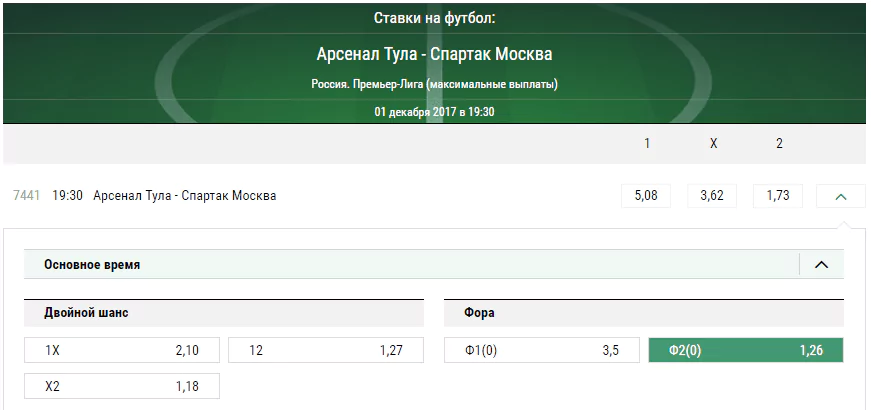Select draw odds 3,62
Screen dimensions: 871x410
(x=712, y=196)
